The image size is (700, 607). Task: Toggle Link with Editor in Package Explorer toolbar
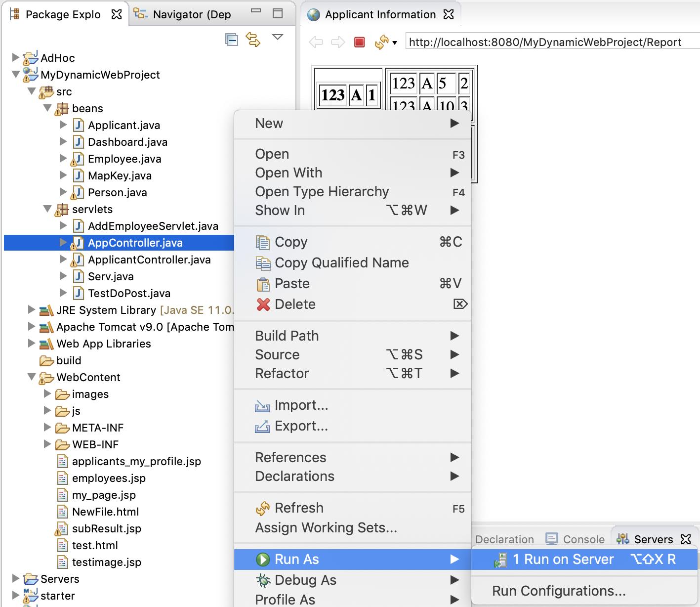(253, 39)
